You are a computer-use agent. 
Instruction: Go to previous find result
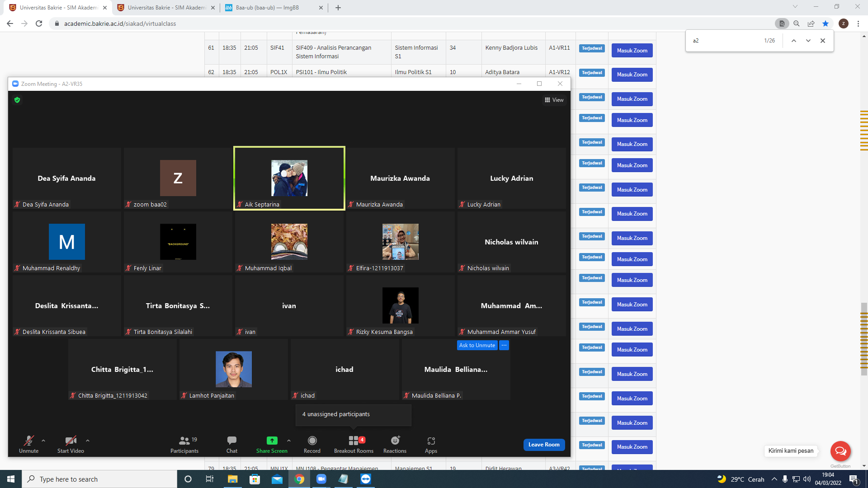(x=793, y=41)
